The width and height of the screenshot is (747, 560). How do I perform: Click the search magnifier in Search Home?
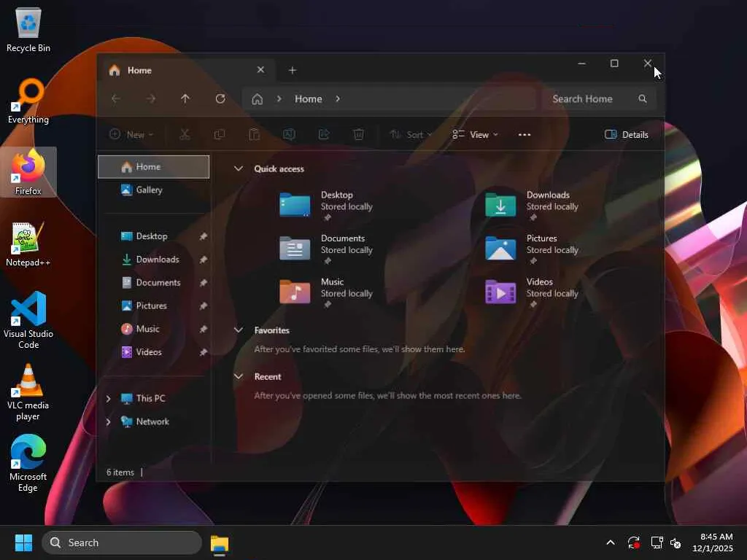pyautogui.click(x=643, y=98)
